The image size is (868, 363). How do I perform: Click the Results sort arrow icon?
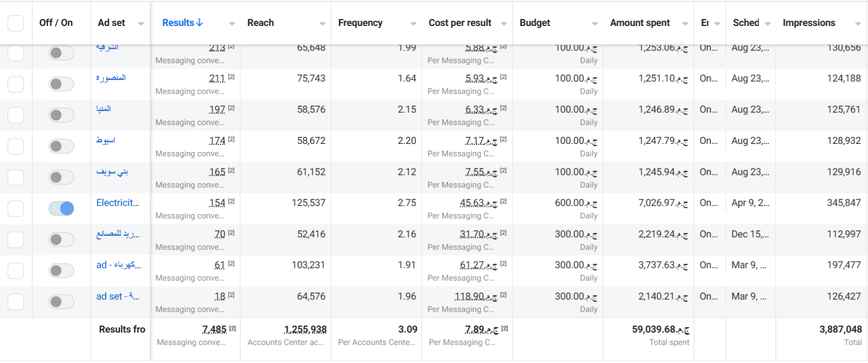(199, 23)
